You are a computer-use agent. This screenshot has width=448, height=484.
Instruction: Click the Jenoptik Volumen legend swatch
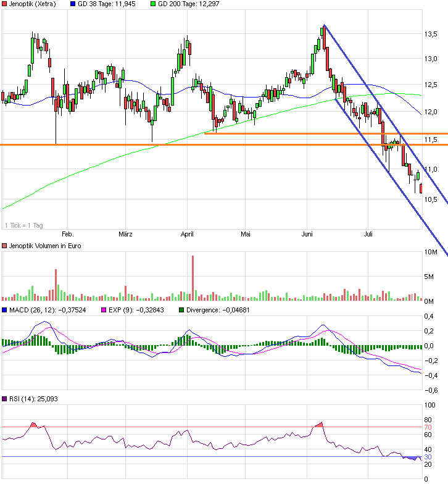coord(5,246)
